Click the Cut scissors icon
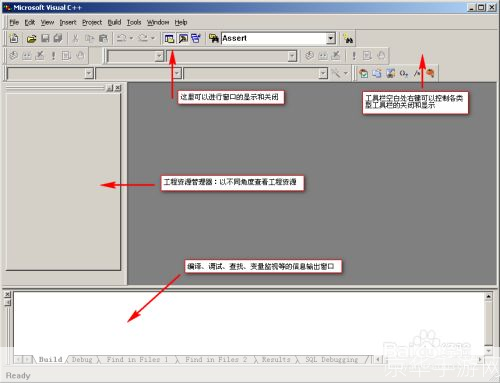The width and height of the screenshot is (500, 383). 76,39
